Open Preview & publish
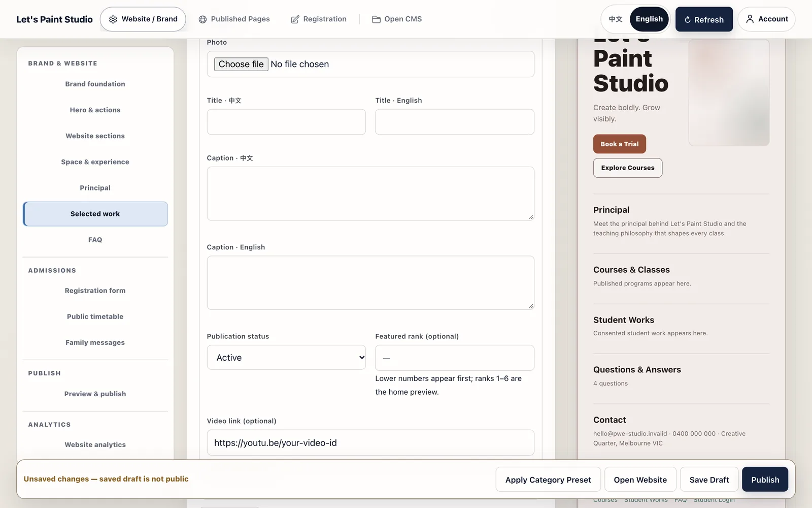Image resolution: width=812 pixels, height=508 pixels. (x=95, y=394)
